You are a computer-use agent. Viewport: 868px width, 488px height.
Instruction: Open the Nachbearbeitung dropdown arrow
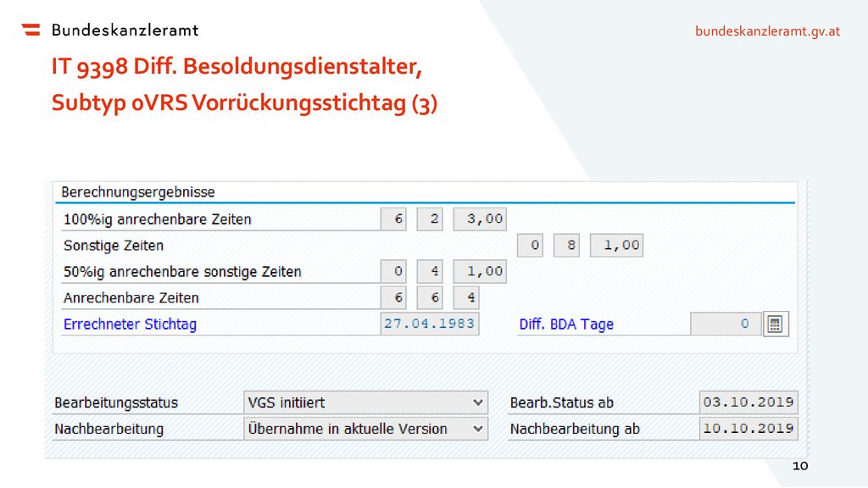point(478,429)
